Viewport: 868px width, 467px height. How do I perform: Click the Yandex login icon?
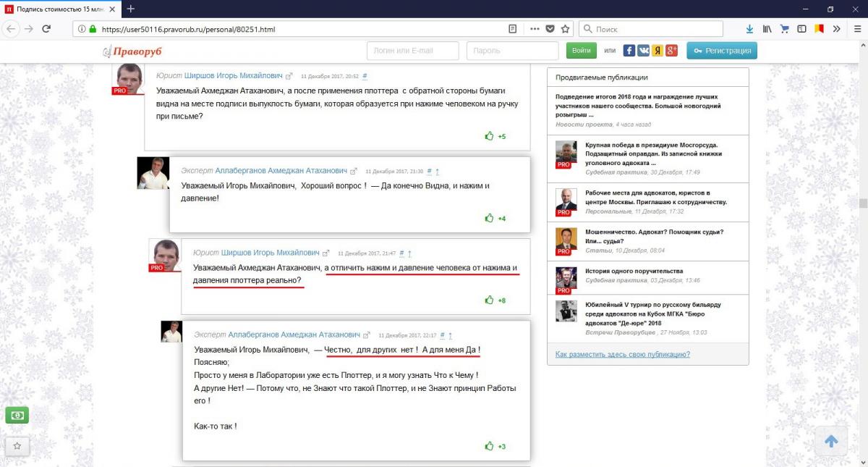tap(658, 51)
